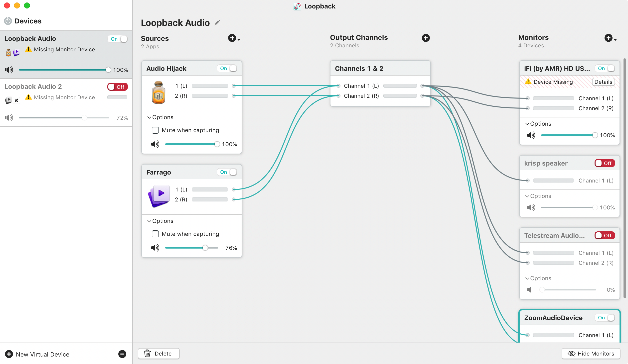Collapse the Audio Hijack Options section

point(160,117)
